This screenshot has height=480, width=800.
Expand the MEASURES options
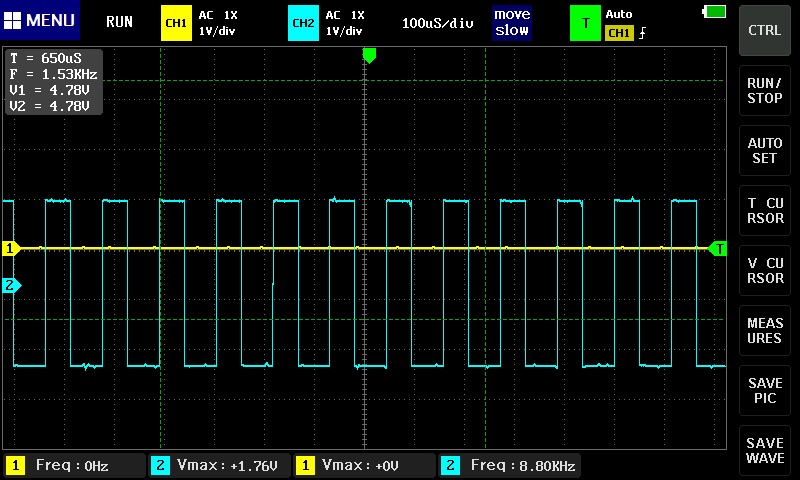[765, 330]
